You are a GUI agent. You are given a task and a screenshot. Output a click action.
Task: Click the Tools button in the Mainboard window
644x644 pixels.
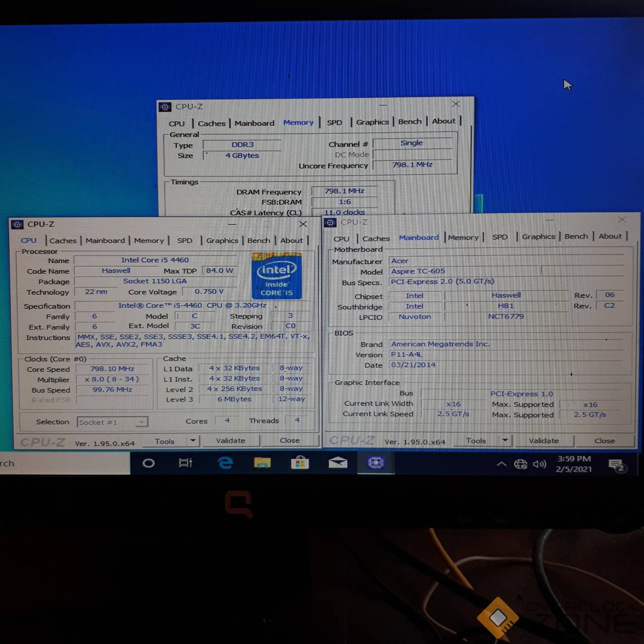coord(476,441)
